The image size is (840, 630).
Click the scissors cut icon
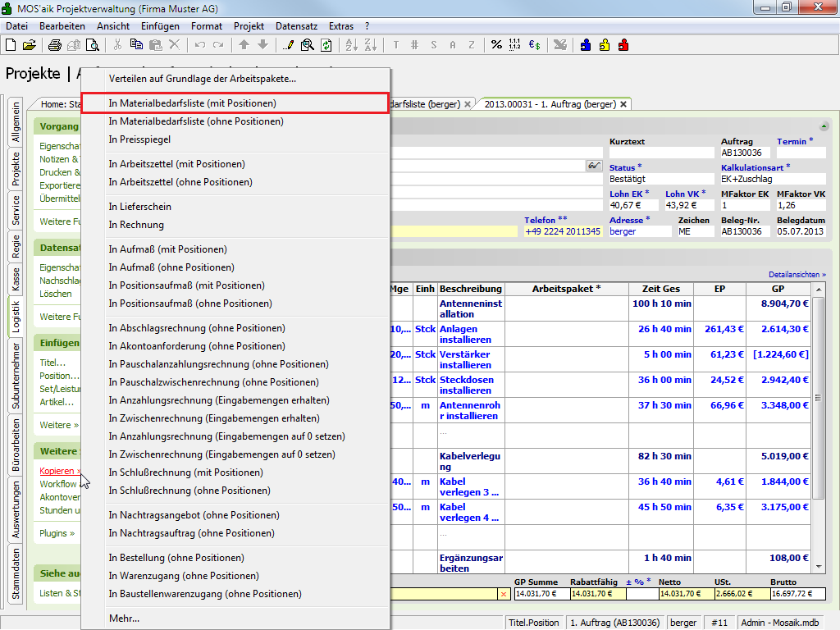pos(117,45)
